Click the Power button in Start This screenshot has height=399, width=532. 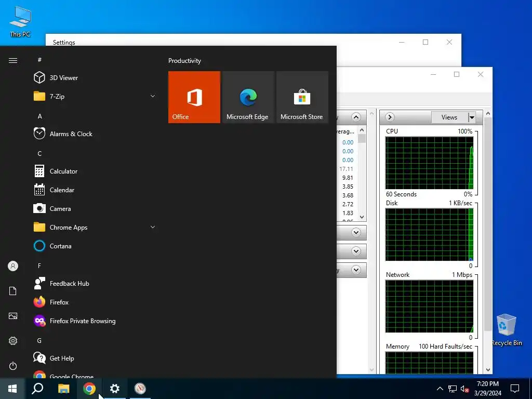click(13, 366)
